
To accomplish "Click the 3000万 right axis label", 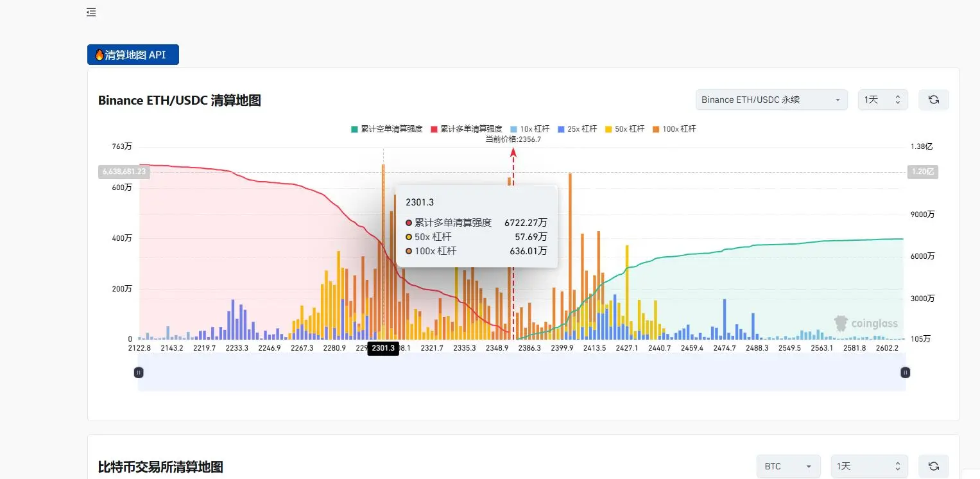I will [923, 299].
